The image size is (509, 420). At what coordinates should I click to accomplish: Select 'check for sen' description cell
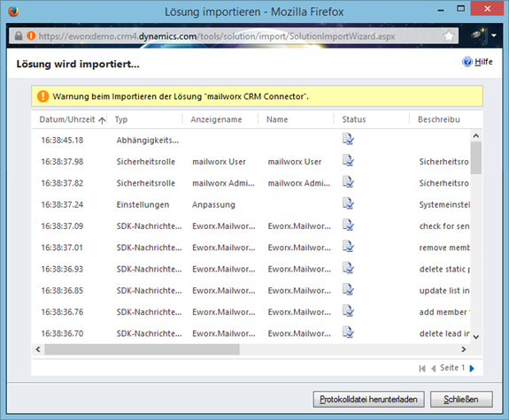click(444, 226)
